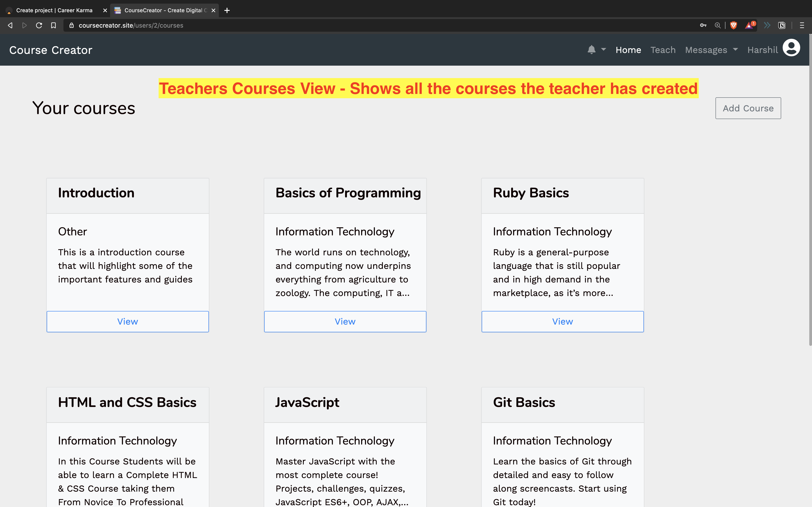Viewport: 812px width, 507px height.
Task: Open the Home nav link
Action: coord(628,50)
